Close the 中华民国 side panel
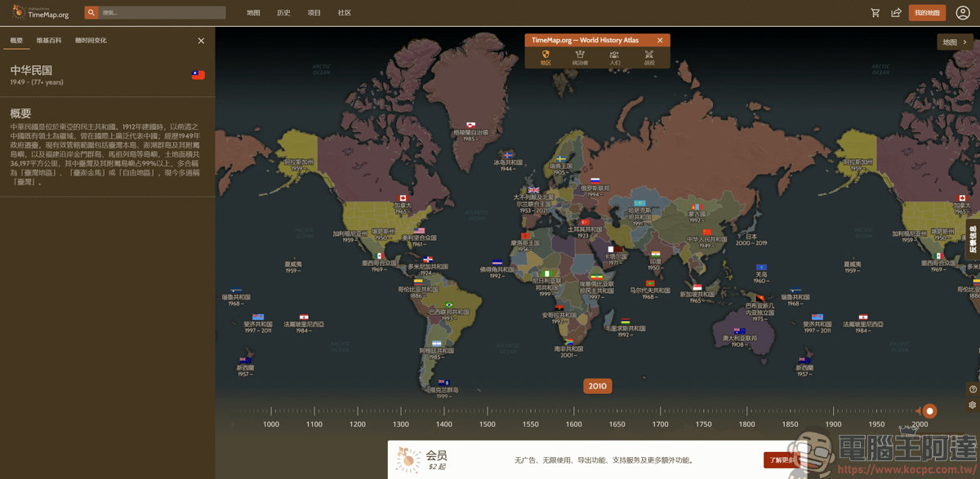Viewport: 980px width, 479px height. coord(201,41)
